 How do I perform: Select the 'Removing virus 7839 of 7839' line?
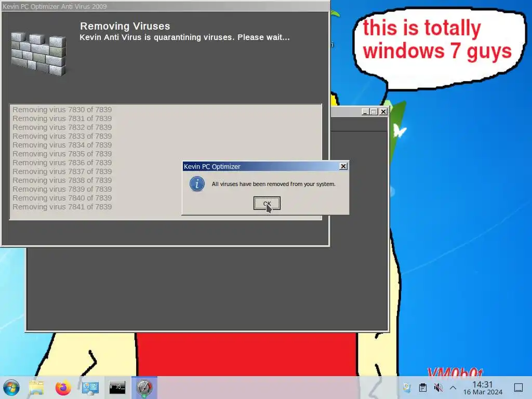coord(62,189)
